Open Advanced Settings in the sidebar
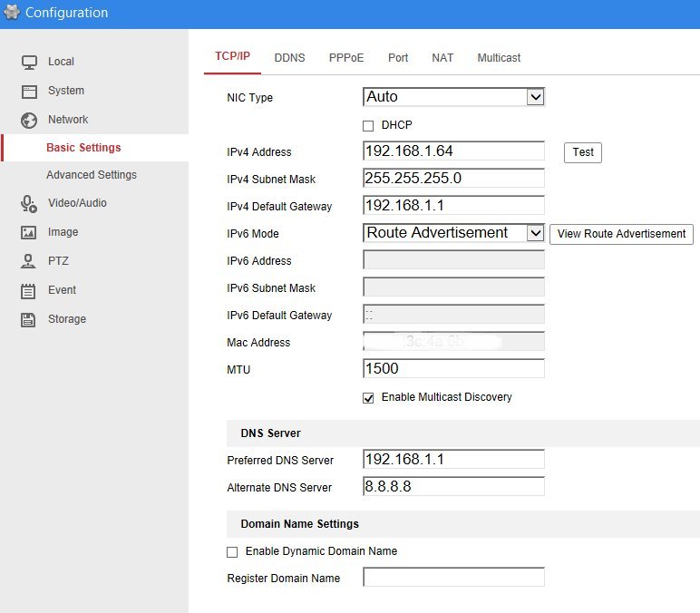Screen dimensions: 700x613 coord(92,175)
